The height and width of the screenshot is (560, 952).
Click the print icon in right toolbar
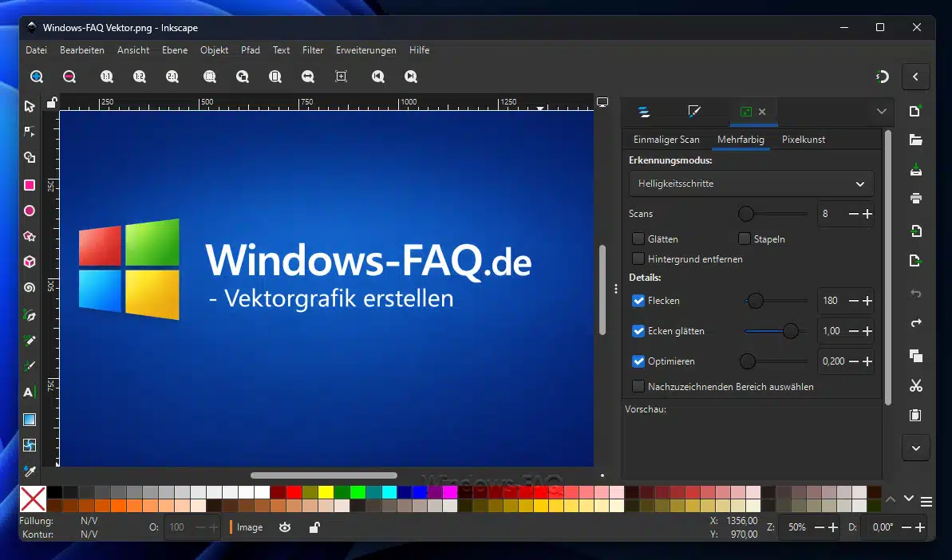point(915,198)
